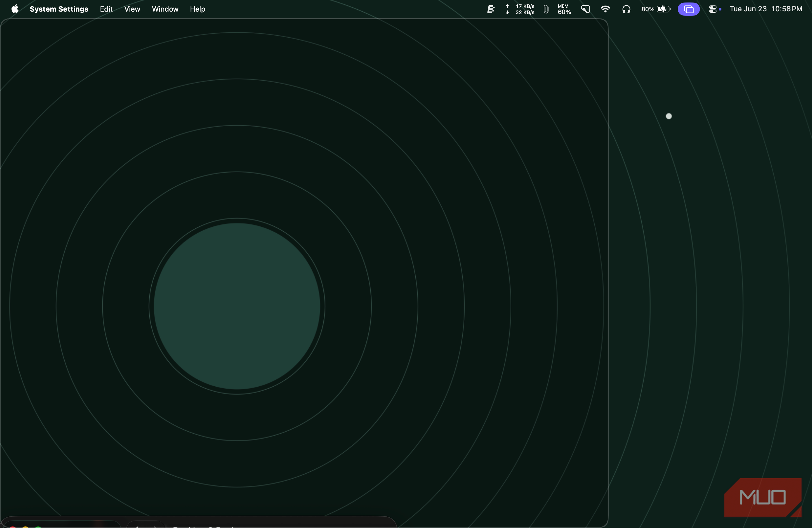This screenshot has height=528, width=812.
Task: Open the Edit menu
Action: 106,9
